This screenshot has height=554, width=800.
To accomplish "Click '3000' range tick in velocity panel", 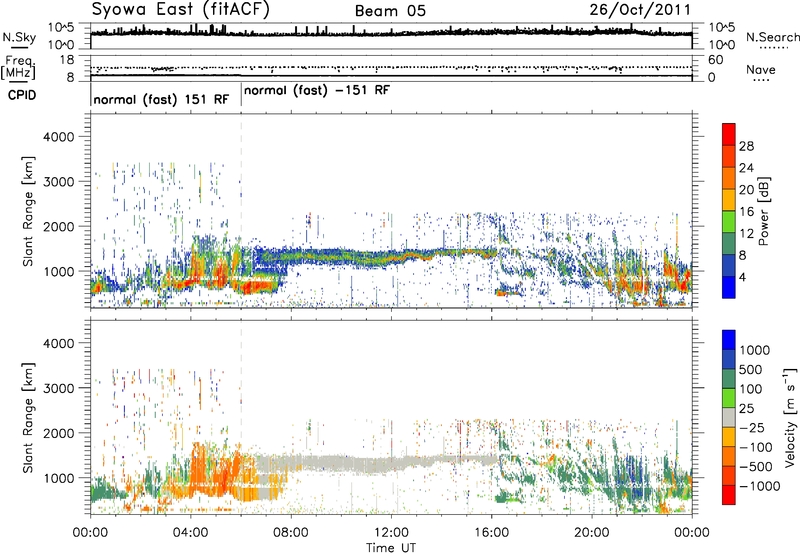I will coord(59,388).
